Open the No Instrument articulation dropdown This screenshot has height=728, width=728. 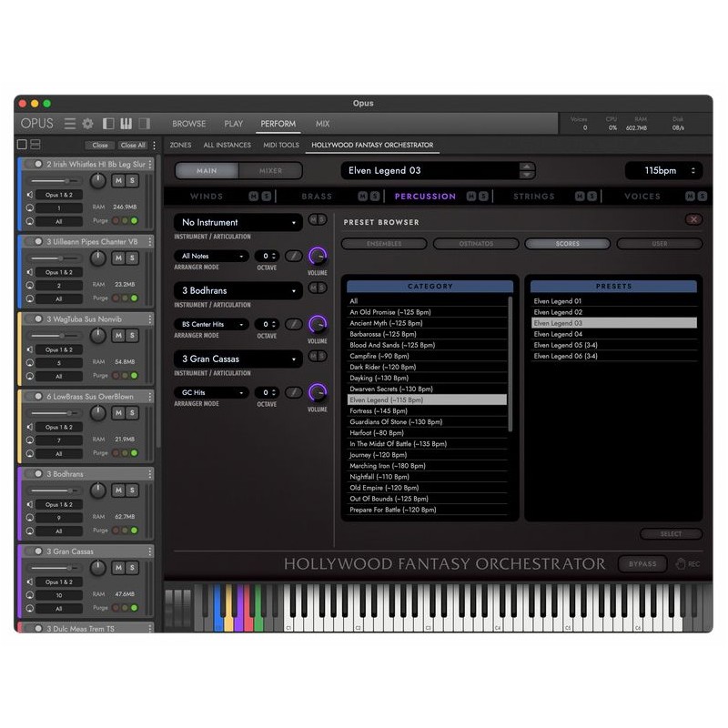point(237,222)
